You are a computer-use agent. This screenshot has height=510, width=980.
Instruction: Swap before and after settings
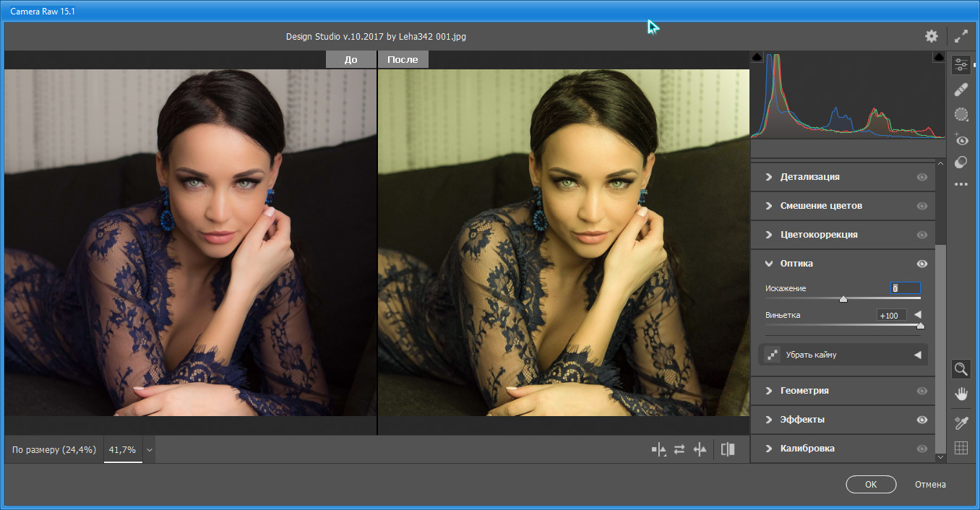pyautogui.click(x=679, y=449)
